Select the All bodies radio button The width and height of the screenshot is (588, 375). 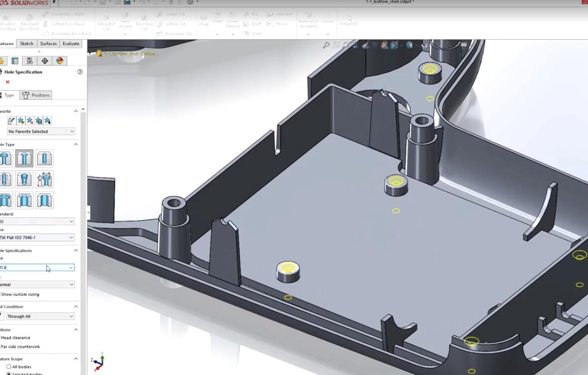coord(8,367)
